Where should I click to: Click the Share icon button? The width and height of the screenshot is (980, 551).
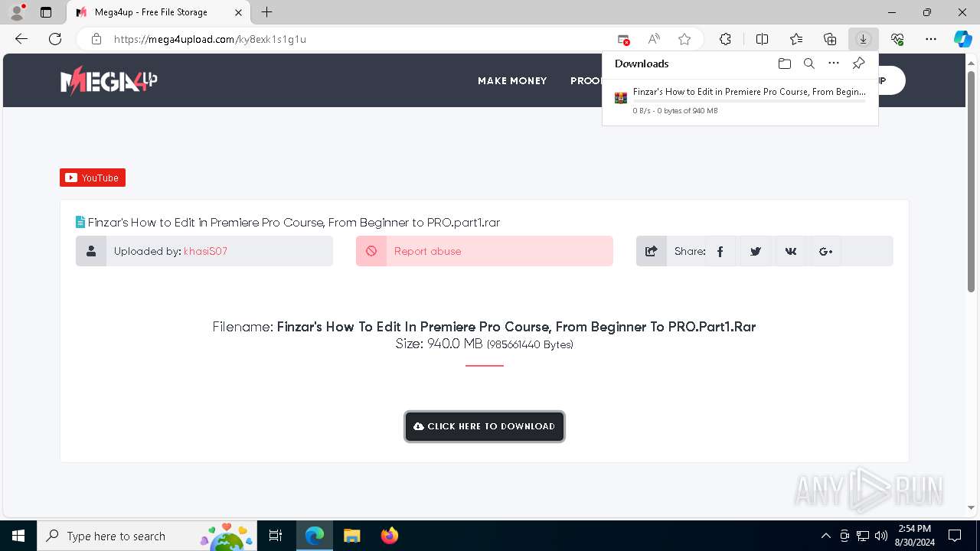pos(652,251)
